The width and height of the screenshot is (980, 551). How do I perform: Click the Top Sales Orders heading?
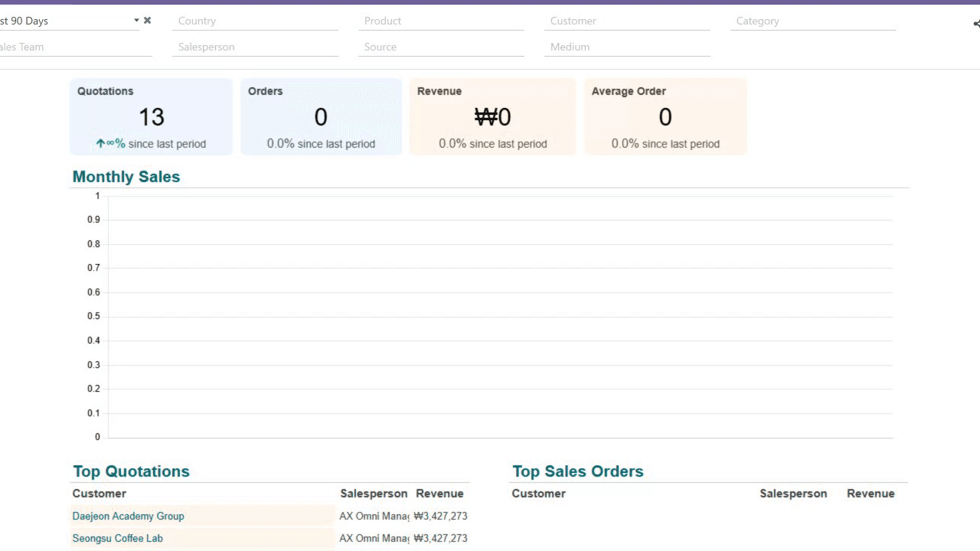pyautogui.click(x=577, y=471)
